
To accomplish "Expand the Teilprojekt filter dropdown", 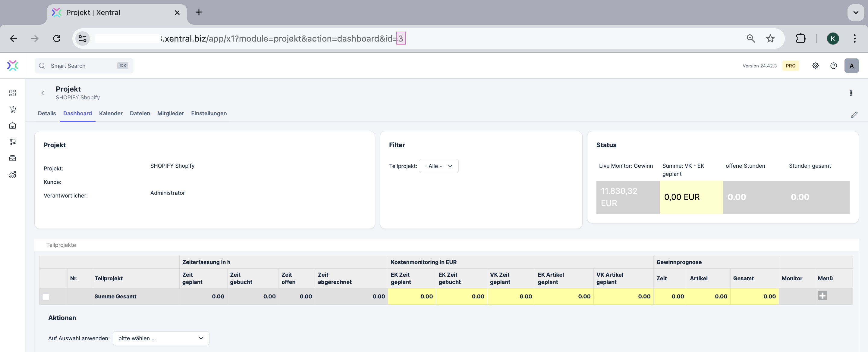I will (438, 166).
